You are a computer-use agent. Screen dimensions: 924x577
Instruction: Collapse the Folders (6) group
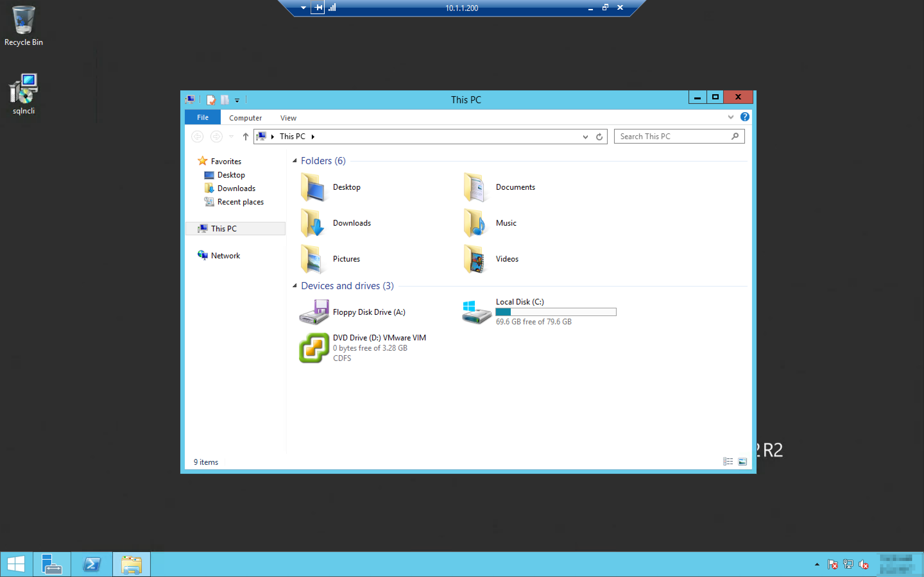(x=295, y=161)
